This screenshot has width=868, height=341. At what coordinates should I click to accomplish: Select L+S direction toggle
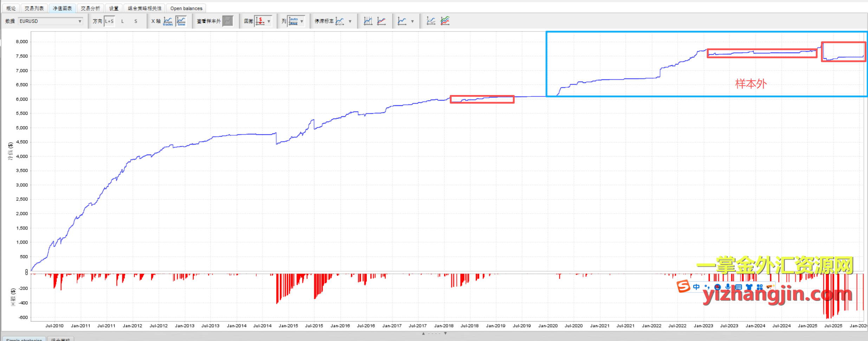click(109, 21)
